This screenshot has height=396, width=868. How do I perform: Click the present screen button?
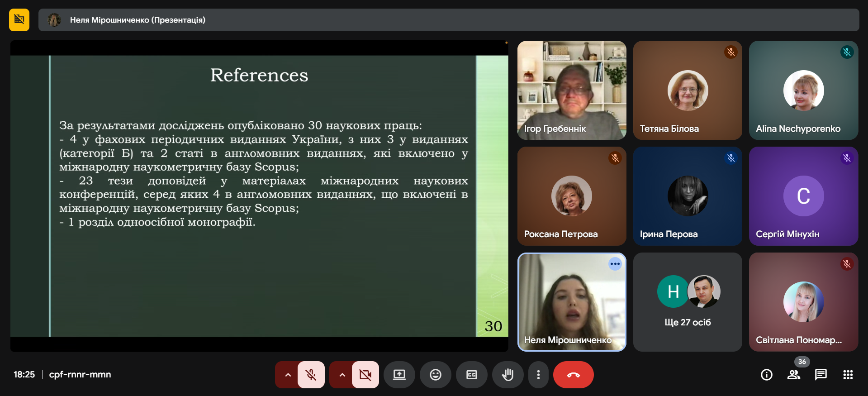[399, 375]
